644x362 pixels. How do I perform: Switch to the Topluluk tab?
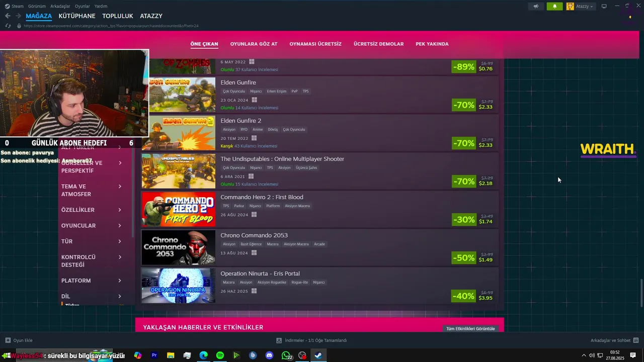[118, 16]
